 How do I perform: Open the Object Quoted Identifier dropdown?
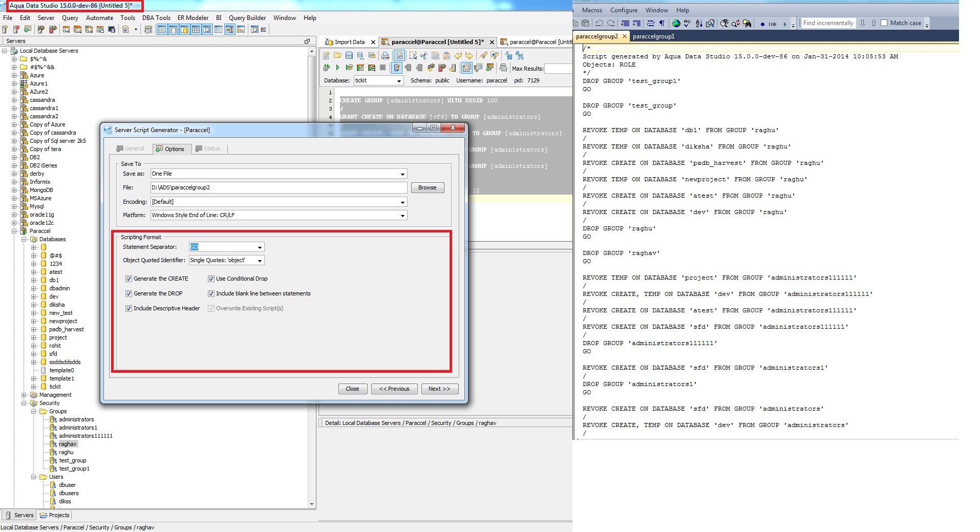click(x=260, y=261)
